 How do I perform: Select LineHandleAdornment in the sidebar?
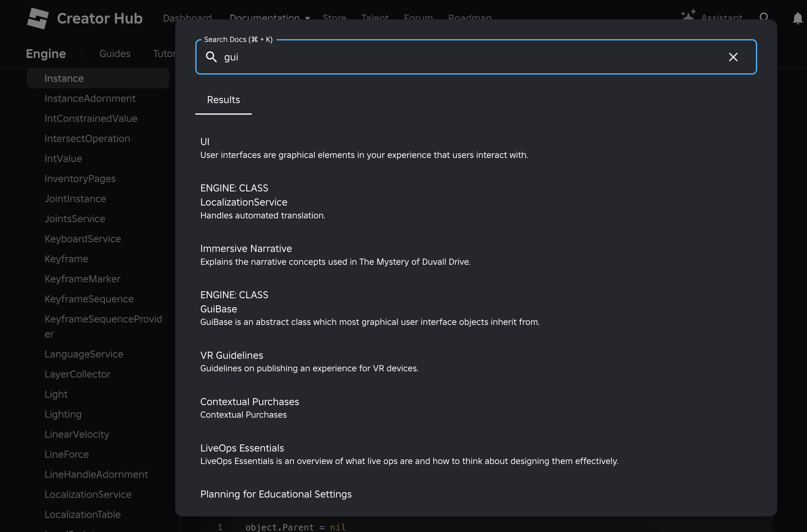pyautogui.click(x=96, y=474)
